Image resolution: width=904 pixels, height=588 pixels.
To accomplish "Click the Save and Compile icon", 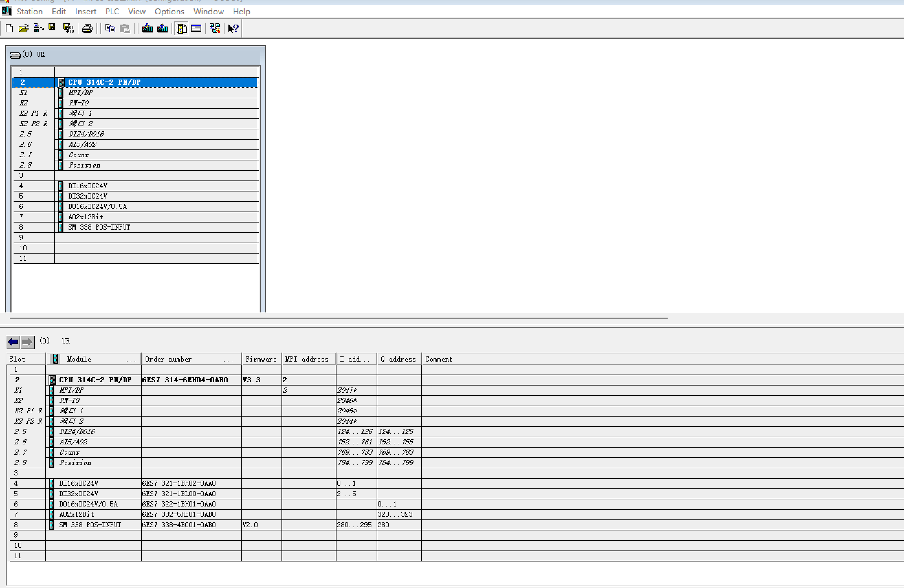I will (x=68, y=28).
